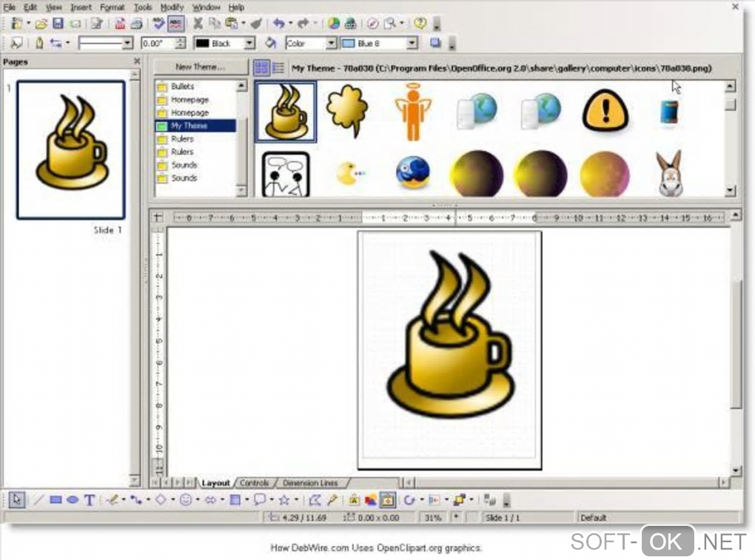Open the Symbol Shapes smiley dropdown
Viewport: 755px width, 560px height.
pyautogui.click(x=198, y=500)
